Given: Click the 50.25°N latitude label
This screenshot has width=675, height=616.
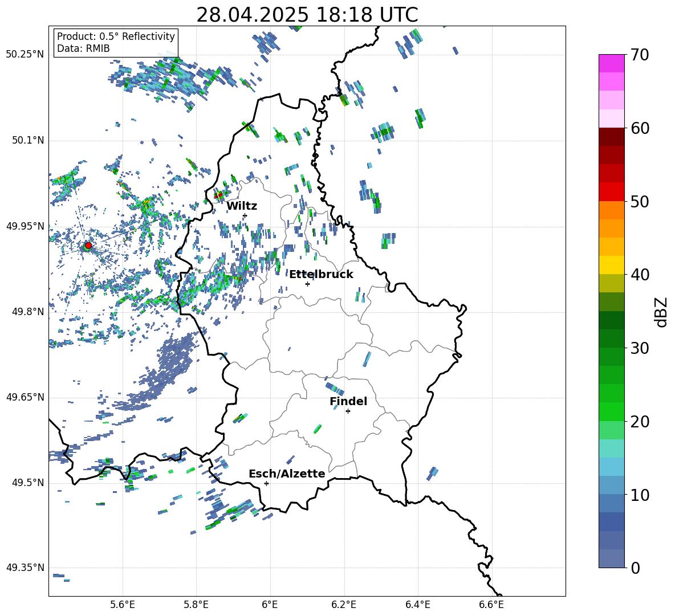Looking at the screenshot, I should coord(25,55).
